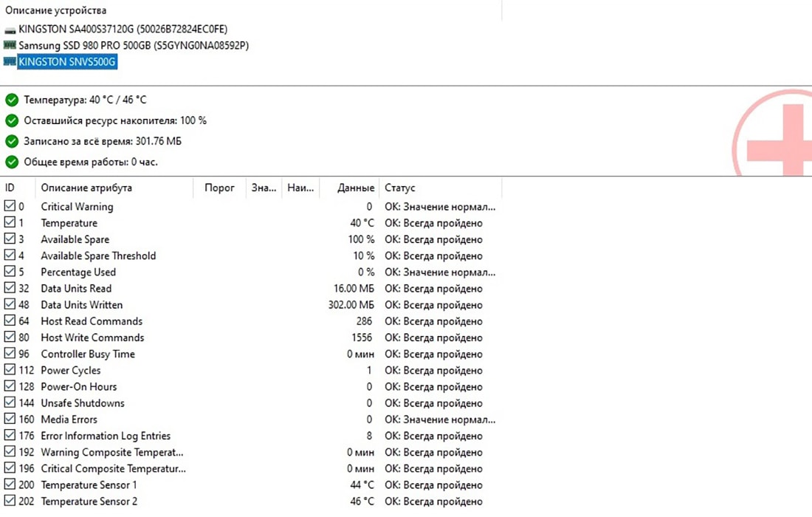The image size is (812, 517).
Task: Toggle the Media Errors checkbox
Action: pos(10,419)
